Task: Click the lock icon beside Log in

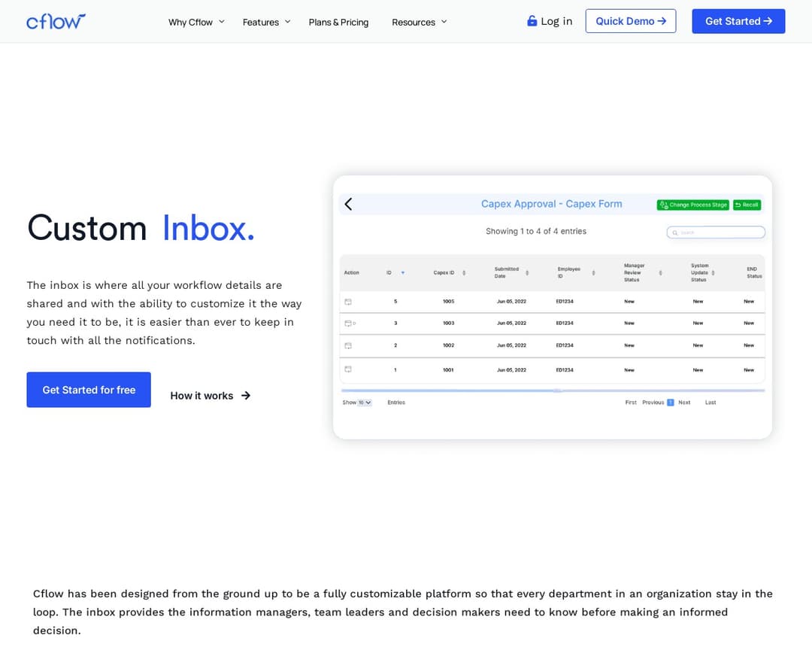Action: point(532,21)
